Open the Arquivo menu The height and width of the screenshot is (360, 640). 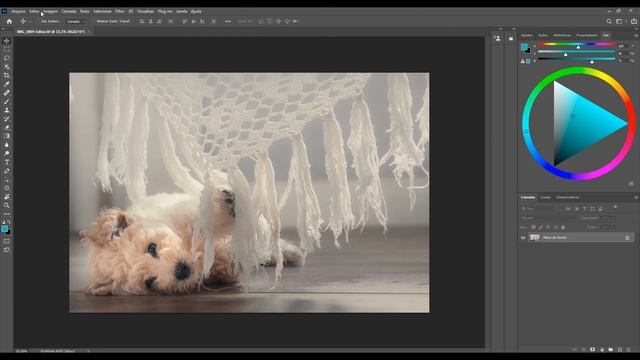pos(19,11)
